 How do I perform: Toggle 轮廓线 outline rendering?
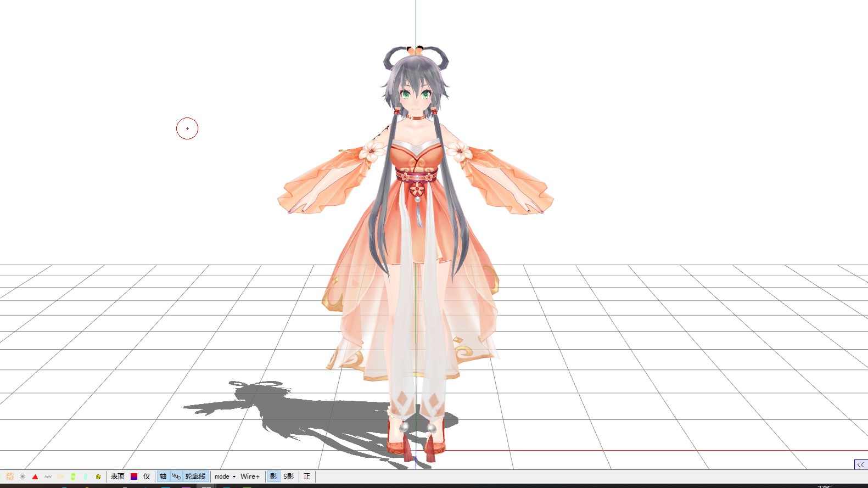[x=195, y=476]
